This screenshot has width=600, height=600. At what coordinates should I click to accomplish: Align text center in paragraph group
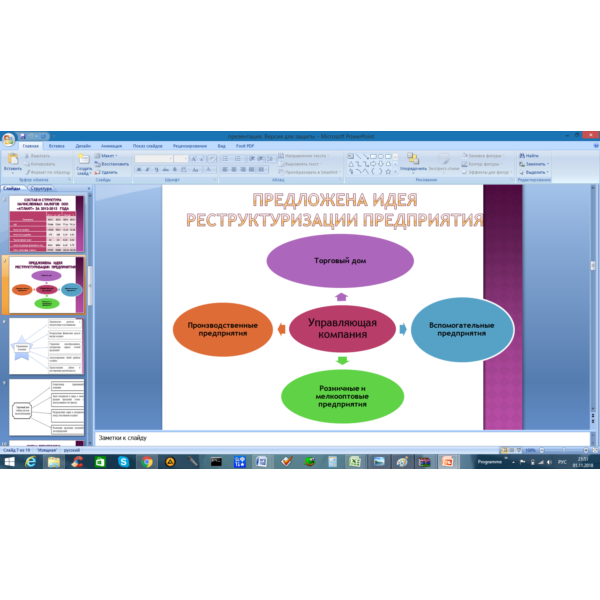[234, 170]
